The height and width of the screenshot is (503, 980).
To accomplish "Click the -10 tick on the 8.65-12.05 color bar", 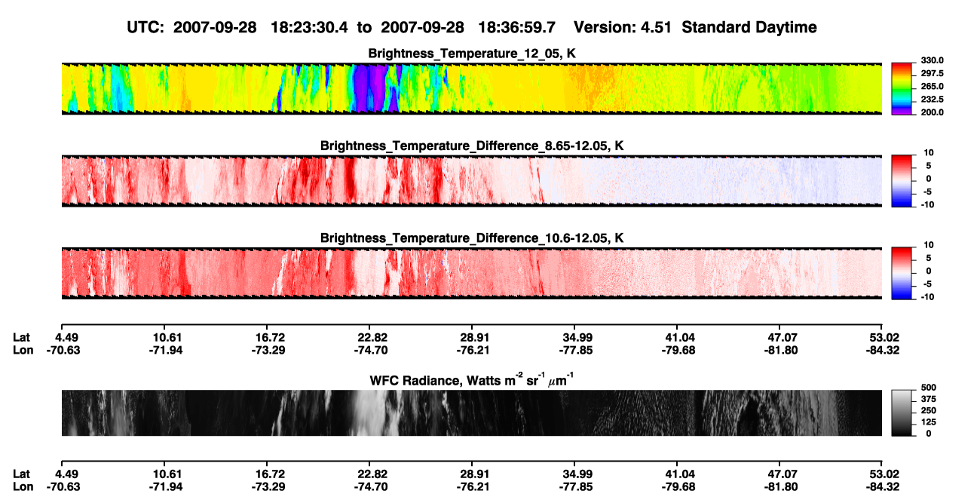I will pyautogui.click(x=929, y=204).
